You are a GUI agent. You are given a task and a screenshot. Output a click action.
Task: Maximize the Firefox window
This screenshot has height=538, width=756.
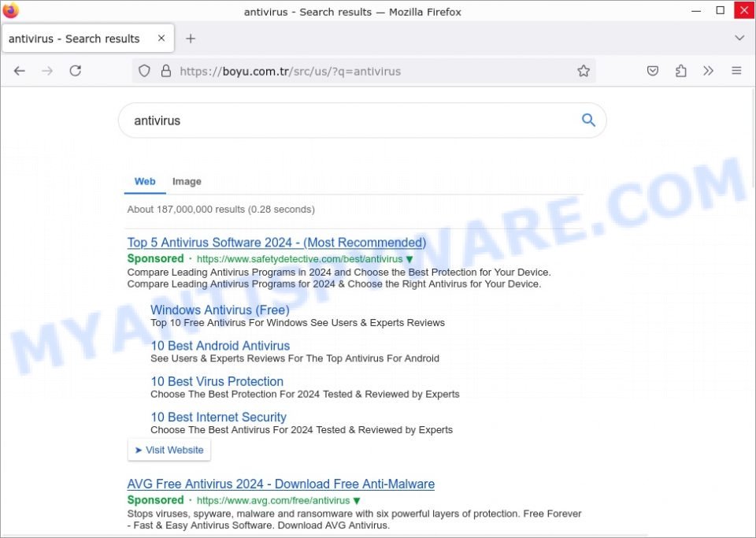(x=720, y=10)
